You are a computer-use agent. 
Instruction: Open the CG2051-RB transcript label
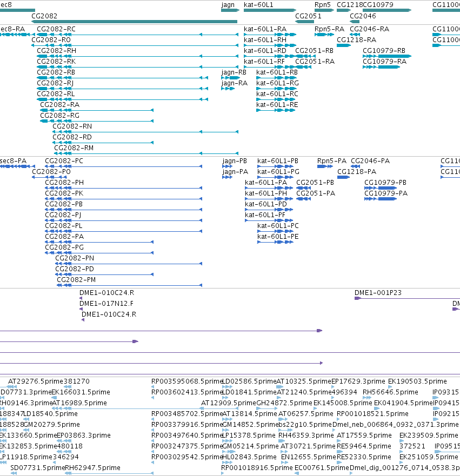[314, 51]
